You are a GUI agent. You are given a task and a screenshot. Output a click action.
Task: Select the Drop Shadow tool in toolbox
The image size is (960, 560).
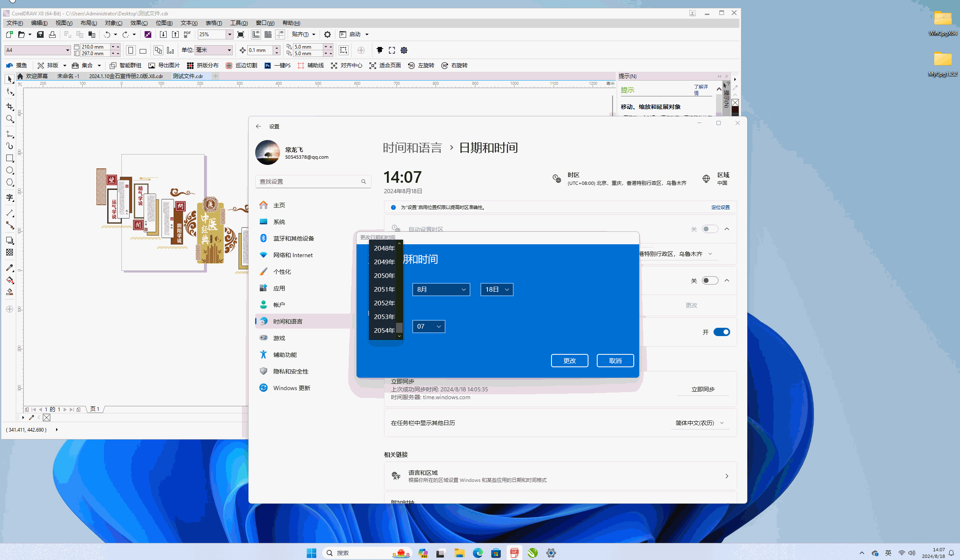pyautogui.click(x=10, y=241)
